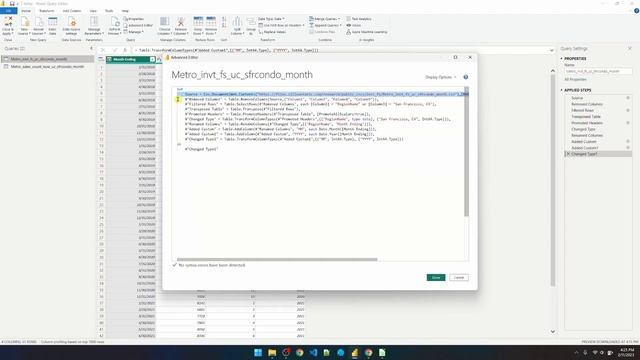
Task: Switch to the View ribbon tab
Action: tap(93, 11)
